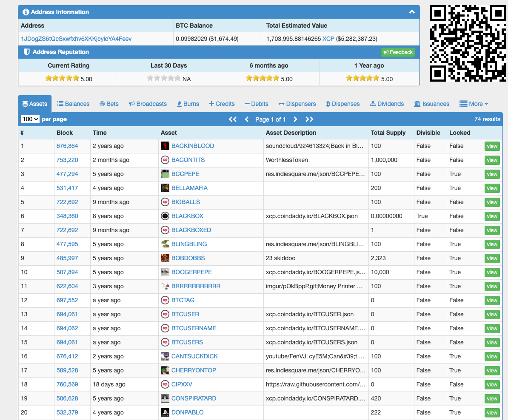508x420 pixels.
Task: Click the CANTSUCKDICK asset icon
Action: click(165, 357)
